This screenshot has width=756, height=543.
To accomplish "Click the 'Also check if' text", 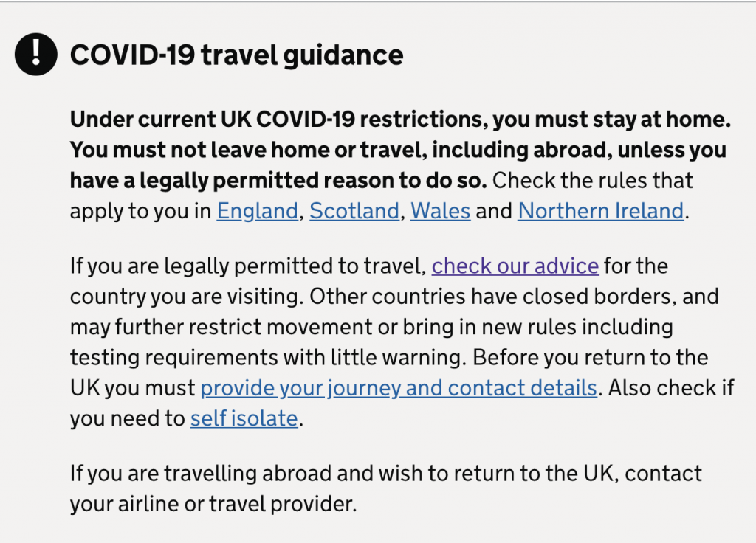I will tap(671, 388).
